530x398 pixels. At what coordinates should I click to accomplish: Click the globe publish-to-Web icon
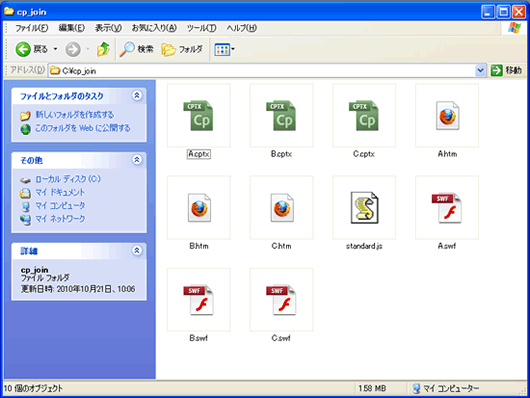[x=25, y=129]
